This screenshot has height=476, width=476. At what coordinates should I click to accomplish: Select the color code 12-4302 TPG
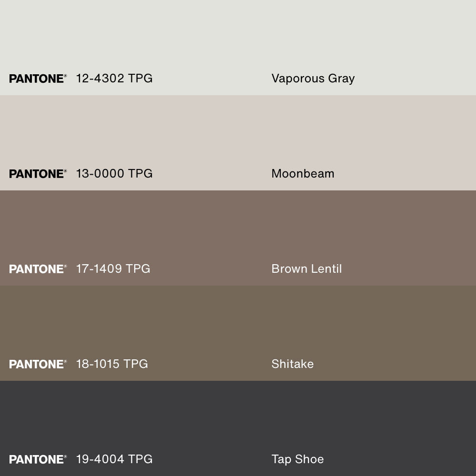point(114,79)
